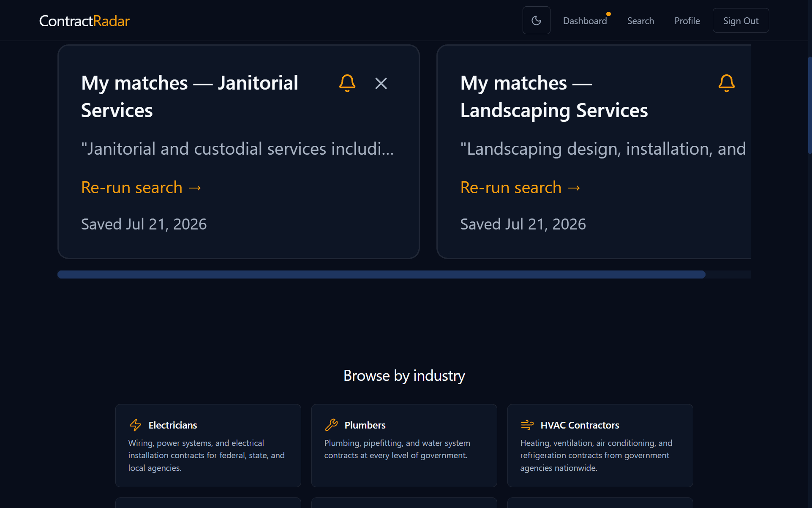Open the Dashboard nav item

(585, 21)
